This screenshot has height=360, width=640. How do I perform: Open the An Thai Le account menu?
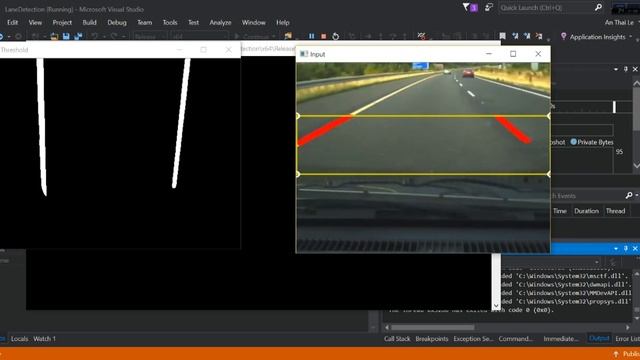pos(619,23)
